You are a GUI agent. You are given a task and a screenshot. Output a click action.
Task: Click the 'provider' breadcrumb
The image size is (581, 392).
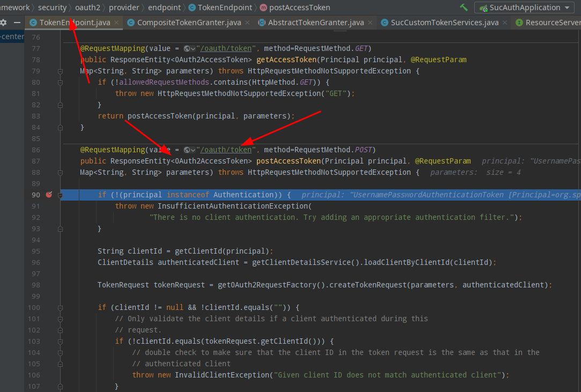[124, 8]
